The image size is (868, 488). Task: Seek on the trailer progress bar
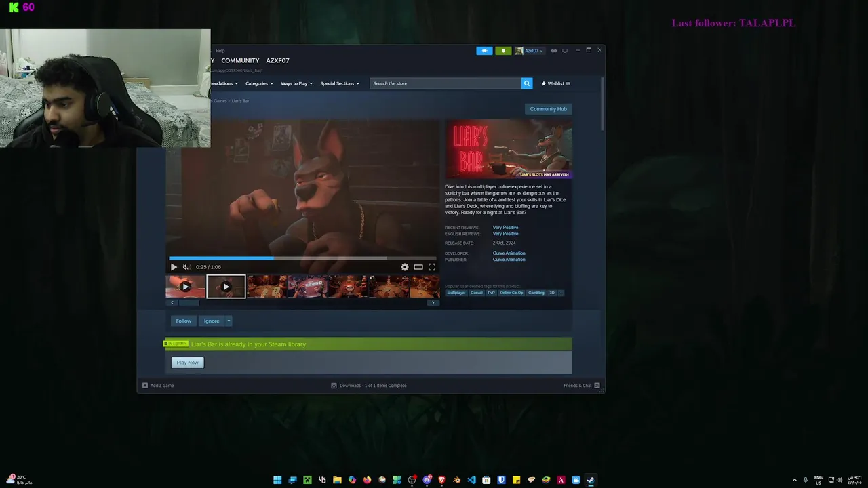pos(303,258)
